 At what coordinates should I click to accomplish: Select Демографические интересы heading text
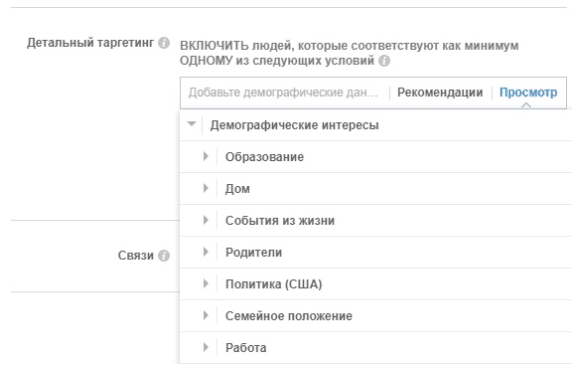[x=295, y=125]
